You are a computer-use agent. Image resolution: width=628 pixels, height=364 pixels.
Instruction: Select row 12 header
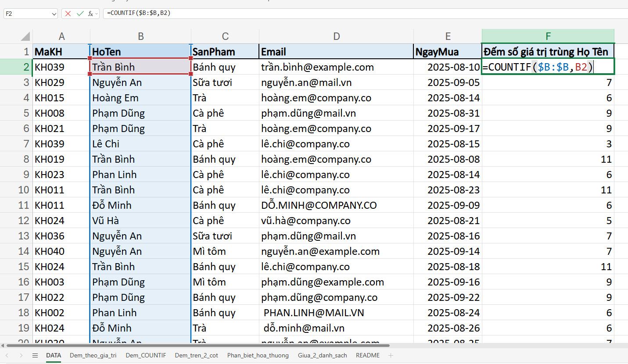16,221
